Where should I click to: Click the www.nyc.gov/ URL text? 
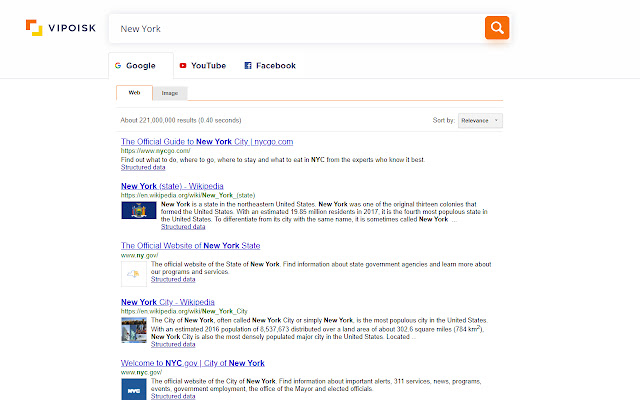point(141,372)
